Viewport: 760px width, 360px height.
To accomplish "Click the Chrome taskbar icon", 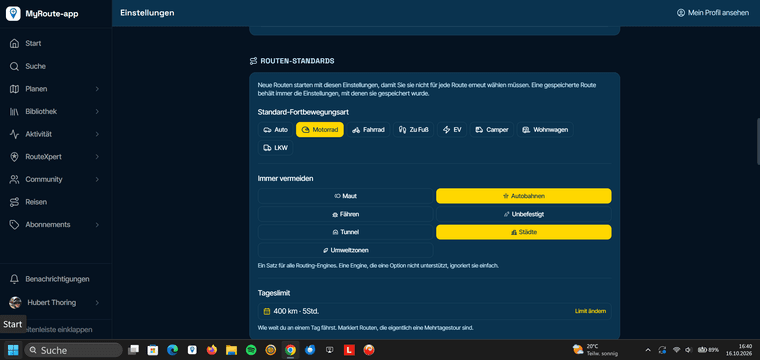I will [290, 350].
